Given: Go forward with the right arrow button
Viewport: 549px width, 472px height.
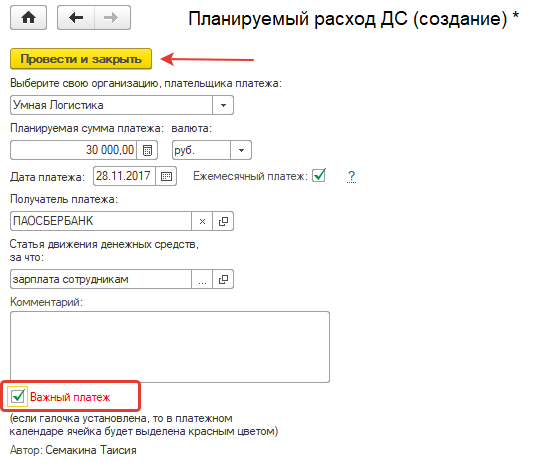Looking at the screenshot, I should [x=112, y=18].
